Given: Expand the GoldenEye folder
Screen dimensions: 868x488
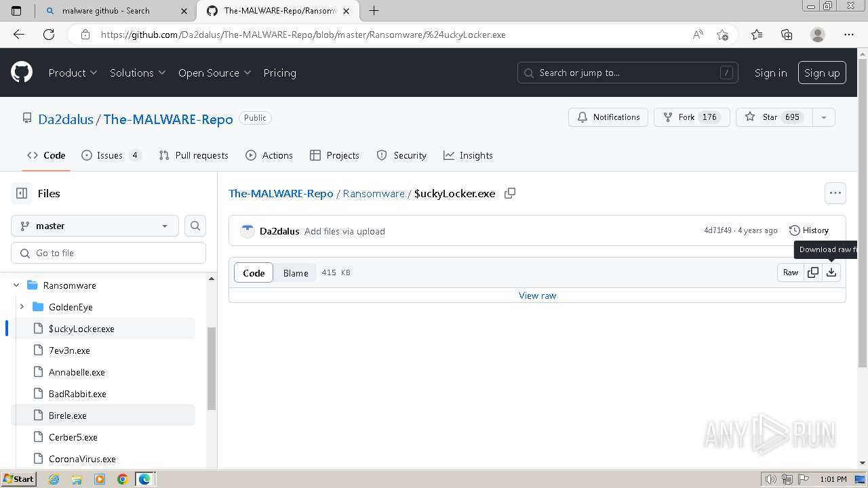Looking at the screenshot, I should click(22, 307).
